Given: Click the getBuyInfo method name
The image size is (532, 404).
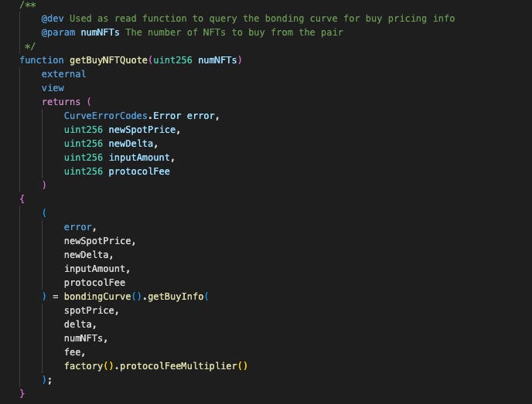Looking at the screenshot, I should (x=176, y=297).
